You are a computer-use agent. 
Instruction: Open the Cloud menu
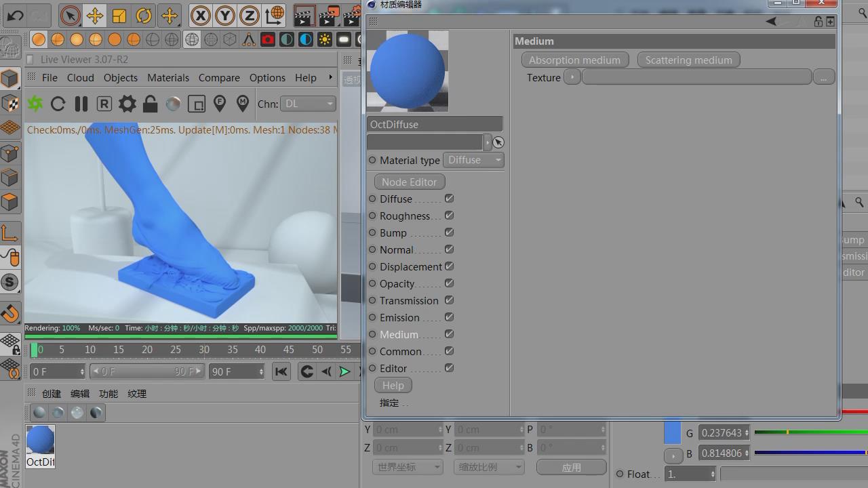pos(80,78)
